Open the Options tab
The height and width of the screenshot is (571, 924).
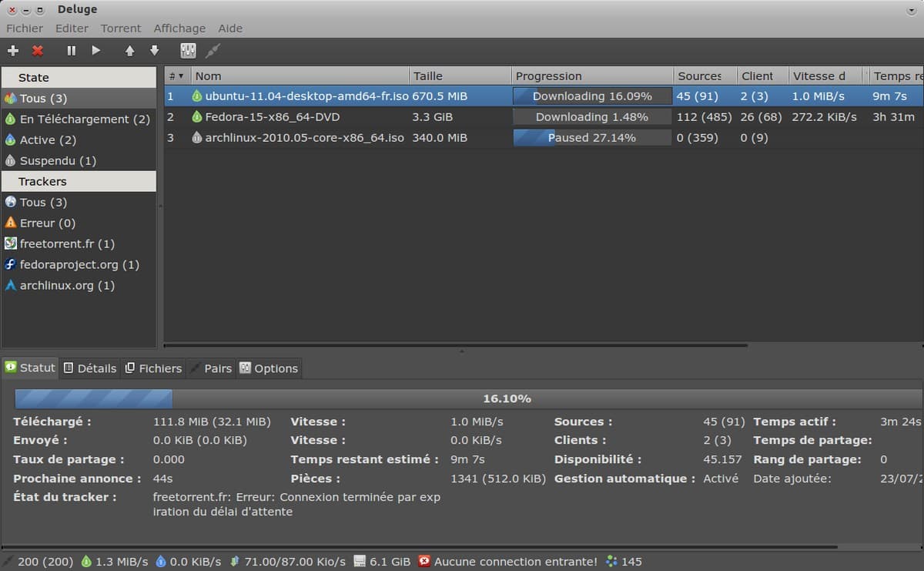tap(269, 368)
